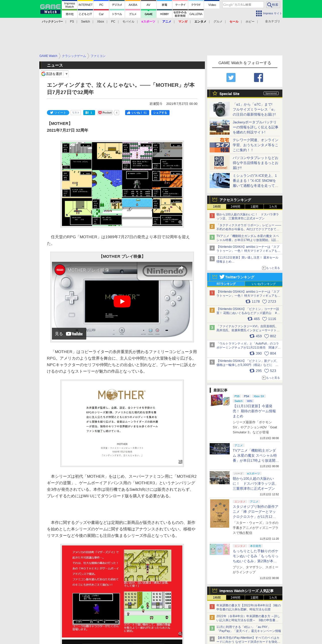Open the 在宅ライフ特集 thumbnail
This screenshot has height=644, width=322.
pos(220,145)
